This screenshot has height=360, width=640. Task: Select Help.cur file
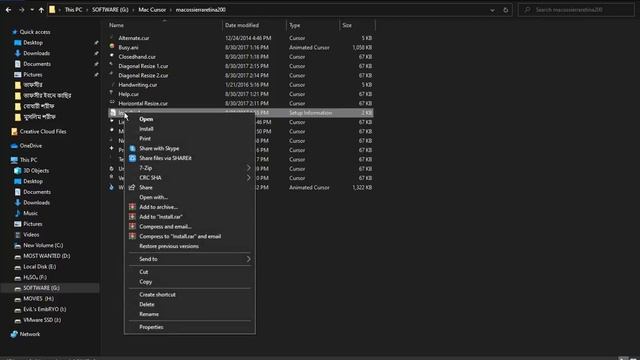(x=129, y=94)
